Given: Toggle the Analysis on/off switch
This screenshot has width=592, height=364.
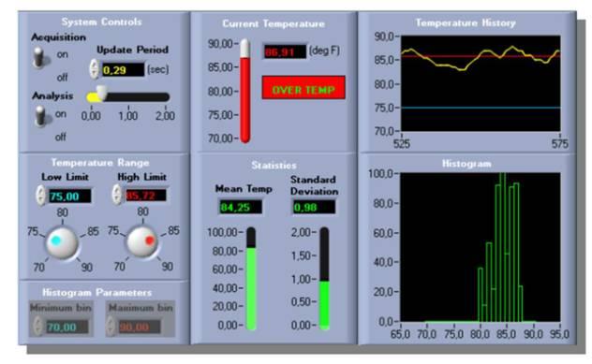Looking at the screenshot, I should point(40,117).
